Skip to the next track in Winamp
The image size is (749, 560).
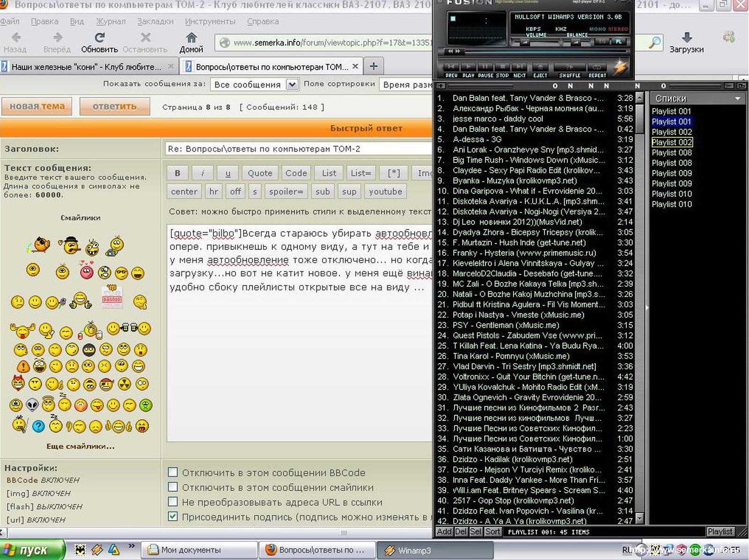(519, 67)
